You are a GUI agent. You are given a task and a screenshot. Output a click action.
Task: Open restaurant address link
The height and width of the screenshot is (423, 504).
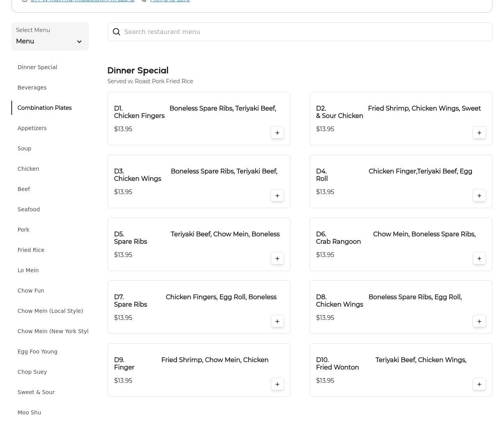pyautogui.click(x=82, y=1)
